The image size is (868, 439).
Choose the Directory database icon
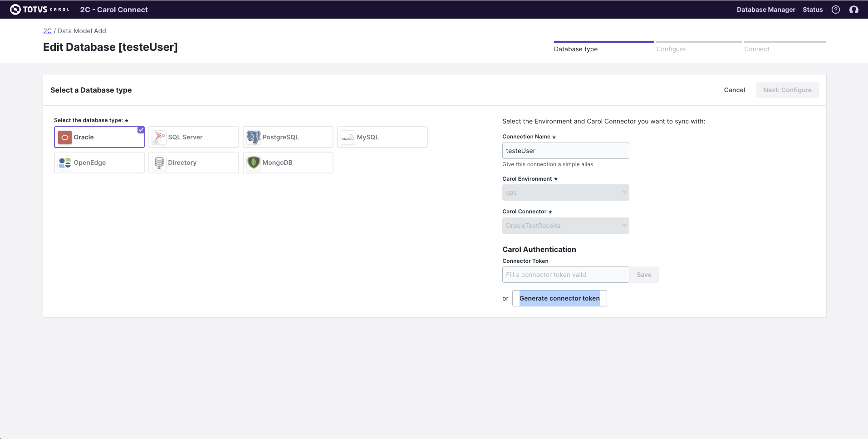click(x=159, y=163)
